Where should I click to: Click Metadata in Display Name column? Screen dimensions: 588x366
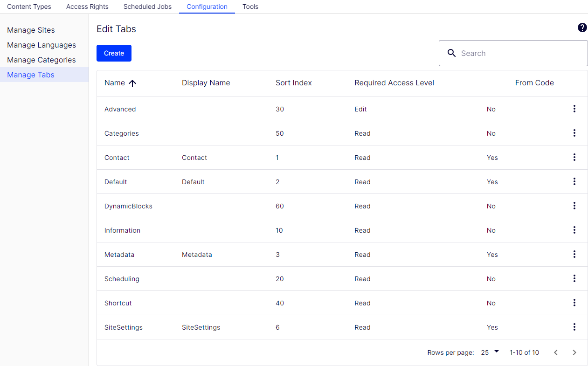[197, 255]
